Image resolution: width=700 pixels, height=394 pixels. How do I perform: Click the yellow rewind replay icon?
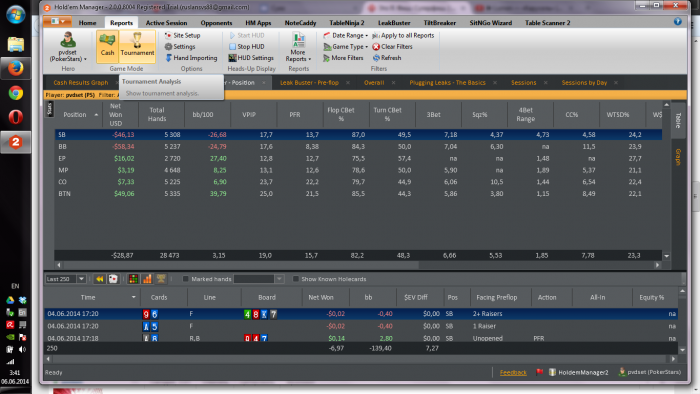[100, 279]
